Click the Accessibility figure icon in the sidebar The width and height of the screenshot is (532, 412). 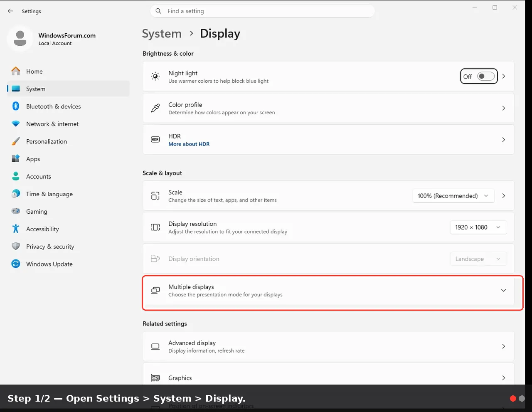click(x=16, y=229)
